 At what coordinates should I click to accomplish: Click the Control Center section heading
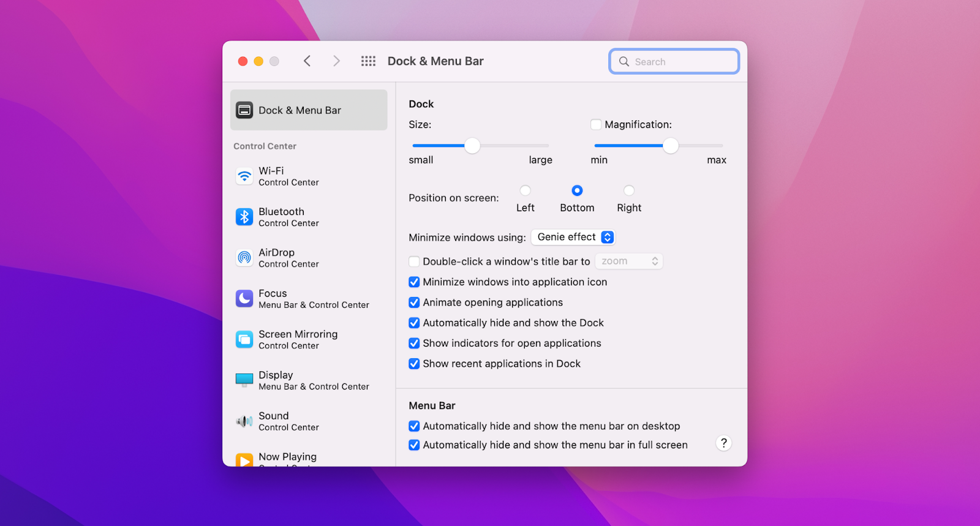pos(265,146)
